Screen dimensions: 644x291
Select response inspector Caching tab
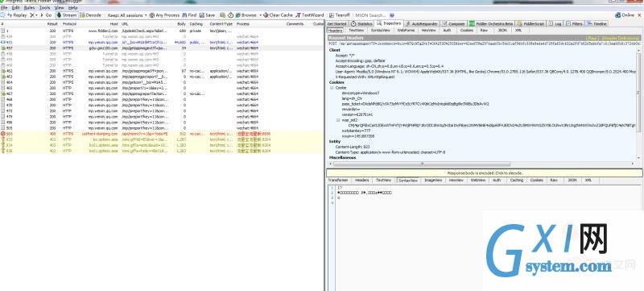coord(516,181)
